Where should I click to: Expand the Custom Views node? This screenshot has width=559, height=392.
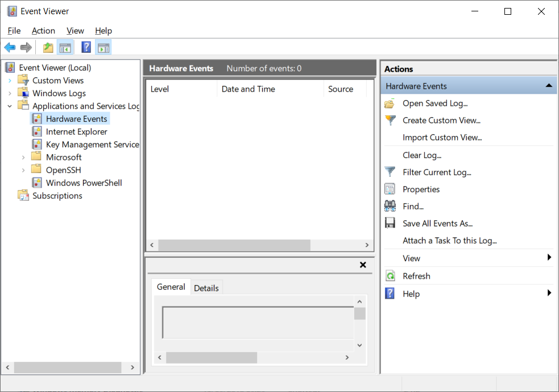(10, 81)
